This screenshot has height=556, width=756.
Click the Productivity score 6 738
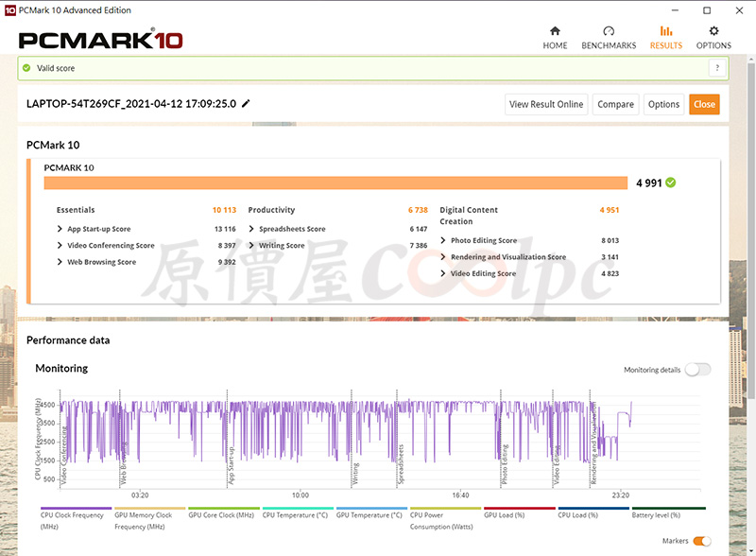pyautogui.click(x=418, y=210)
